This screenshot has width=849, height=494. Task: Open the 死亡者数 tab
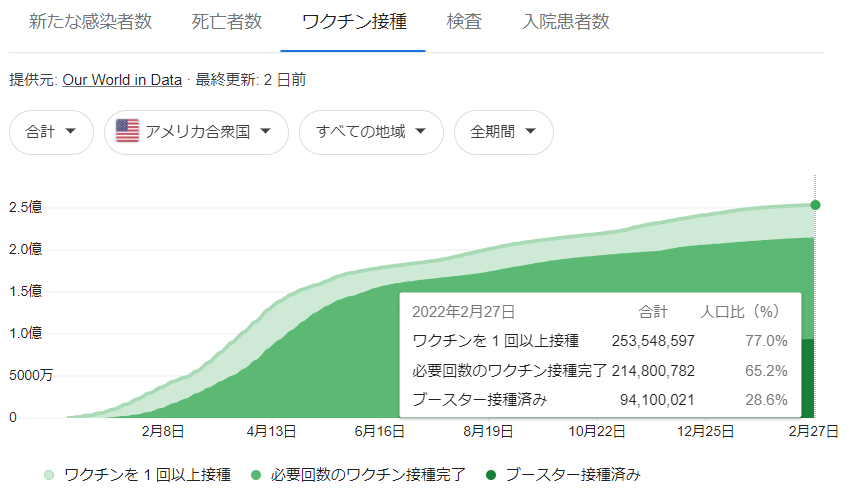226,22
